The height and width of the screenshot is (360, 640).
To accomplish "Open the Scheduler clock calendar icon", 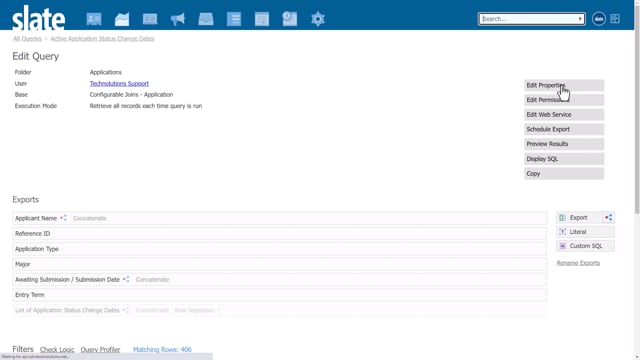I will coord(290,19).
